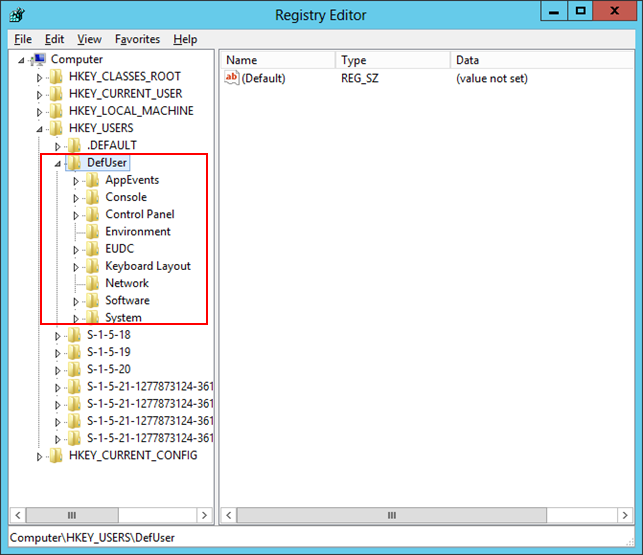Viewport: 643px width, 555px height.
Task: Open the View menu
Action: (x=89, y=39)
